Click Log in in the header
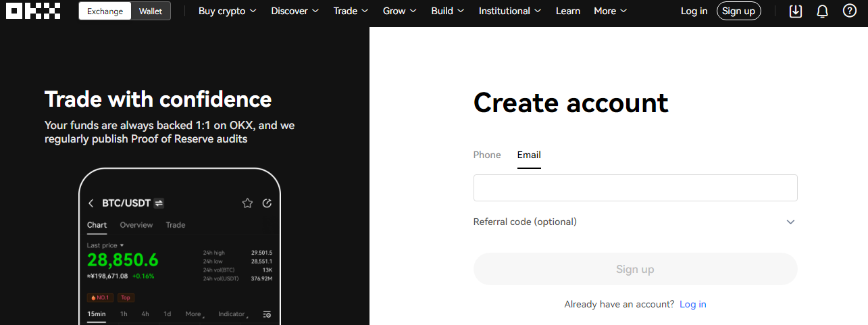 pos(694,11)
